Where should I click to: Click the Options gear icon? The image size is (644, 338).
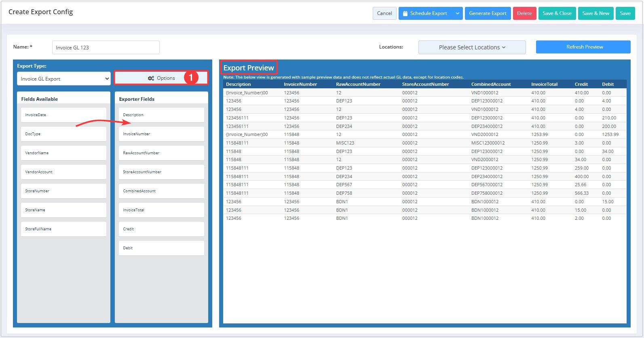151,78
